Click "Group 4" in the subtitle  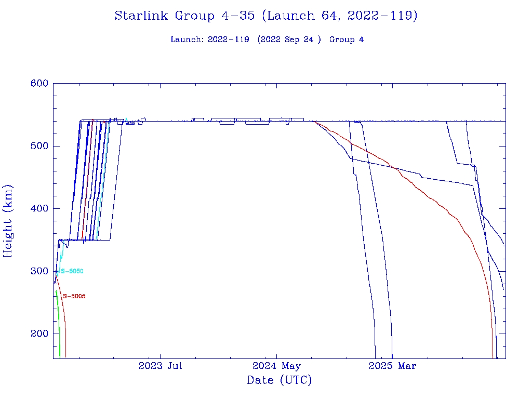click(346, 39)
